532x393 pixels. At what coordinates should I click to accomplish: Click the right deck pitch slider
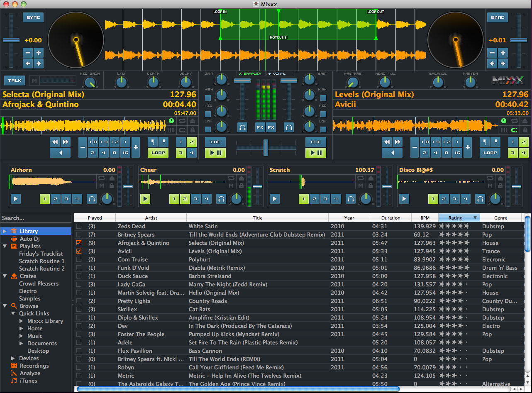[x=518, y=40]
